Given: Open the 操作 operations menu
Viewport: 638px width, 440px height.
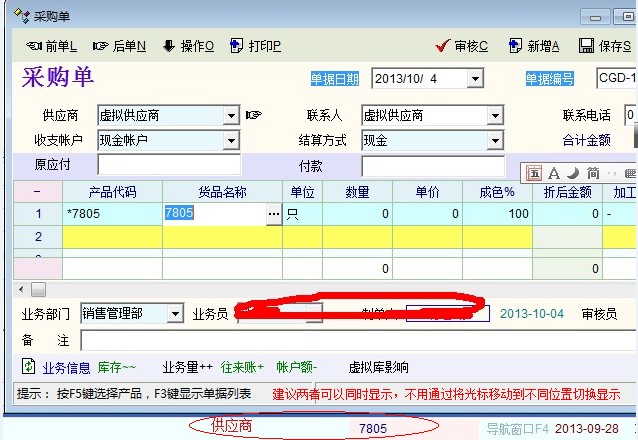Looking at the screenshot, I should [x=187, y=46].
